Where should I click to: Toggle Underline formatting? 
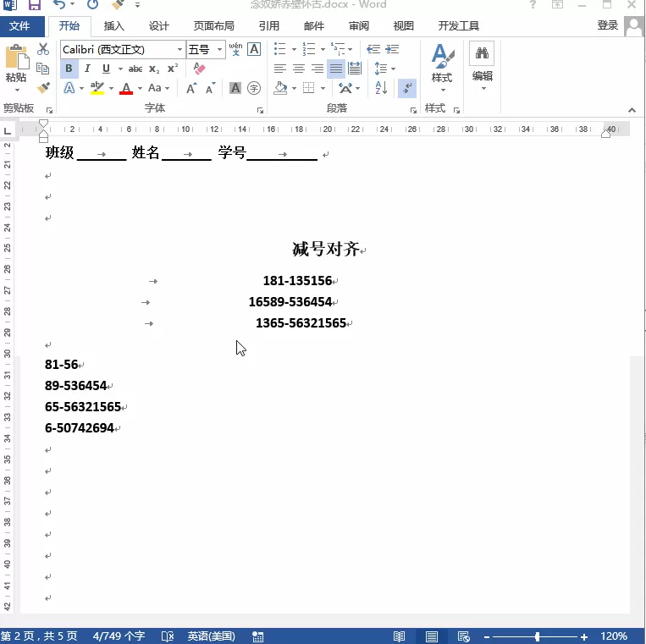(x=106, y=69)
